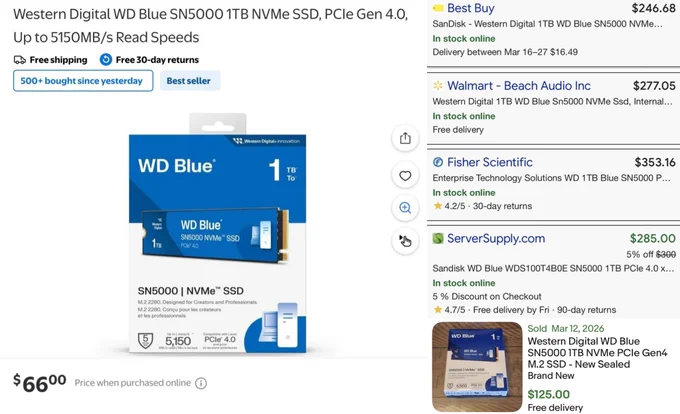Click the 'Price when purchased online' text
Viewport: 680px width, 414px height.
(x=133, y=383)
